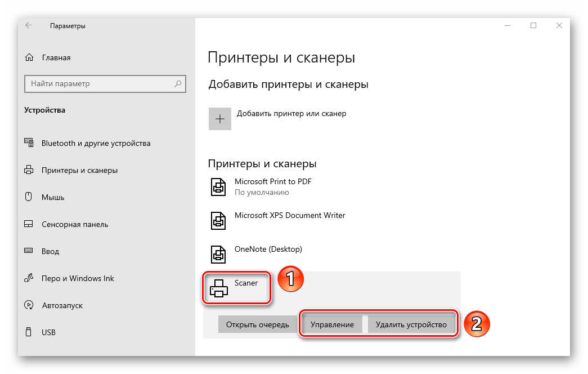Click the Автозапуск autoplay icon

click(29, 305)
